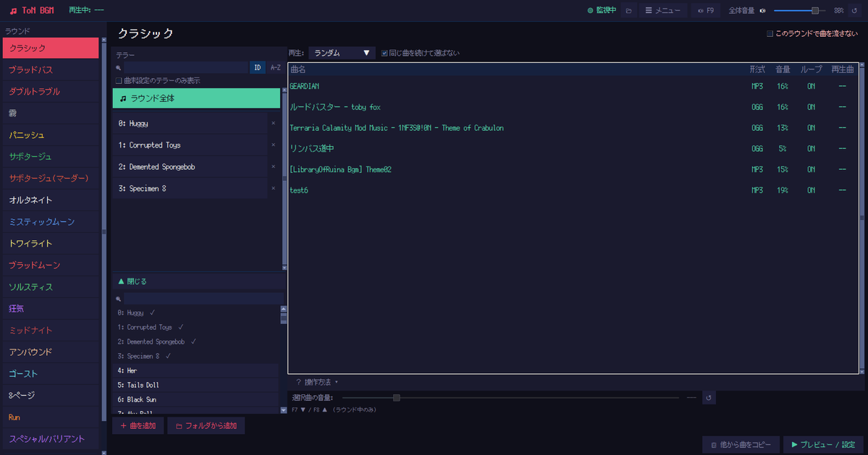868x455 pixels.
Task: Uncheck 同じ曲を続けて選ばない checkbox
Action: (384, 53)
